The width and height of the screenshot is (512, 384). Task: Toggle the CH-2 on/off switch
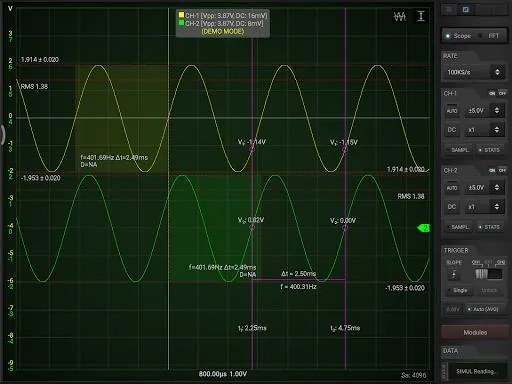point(497,170)
